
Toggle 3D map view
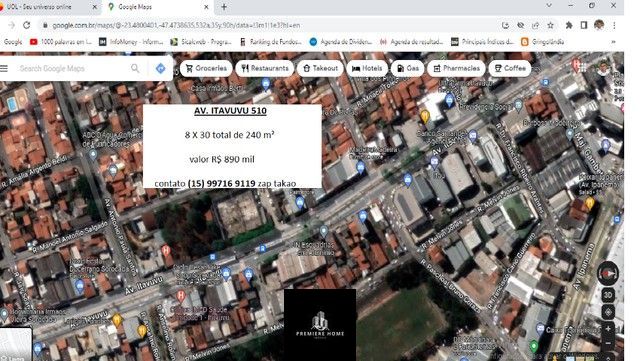coord(608,295)
